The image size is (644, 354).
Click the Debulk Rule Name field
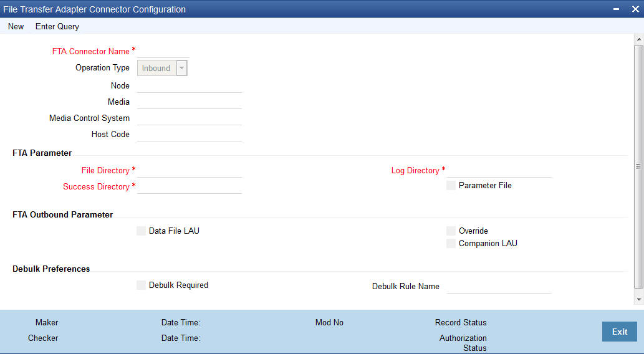coord(499,287)
